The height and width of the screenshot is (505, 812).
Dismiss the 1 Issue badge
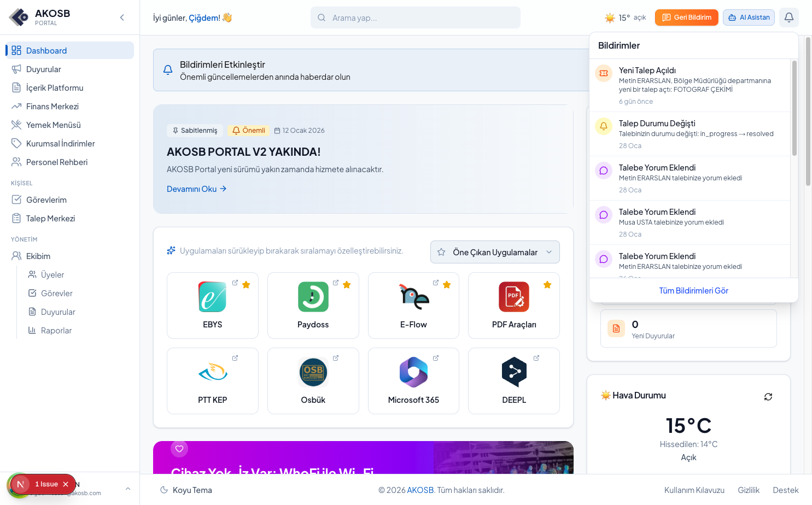pyautogui.click(x=66, y=484)
